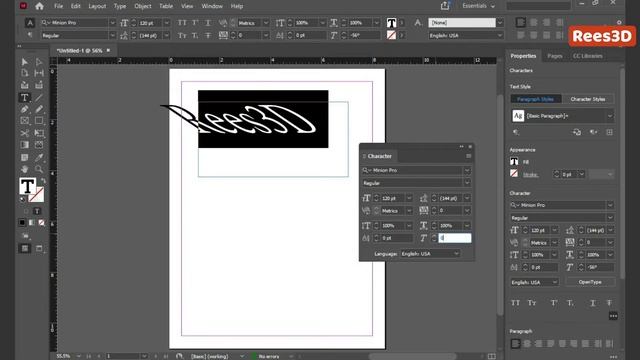Viewport: 640px width, 360px height.
Task: Click Character Styles button
Action: pyautogui.click(x=587, y=99)
